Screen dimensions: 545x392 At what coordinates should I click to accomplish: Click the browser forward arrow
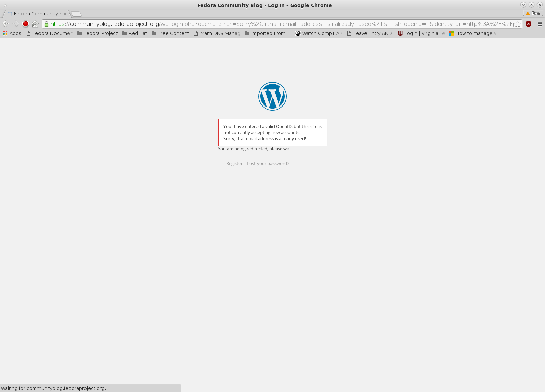16,24
